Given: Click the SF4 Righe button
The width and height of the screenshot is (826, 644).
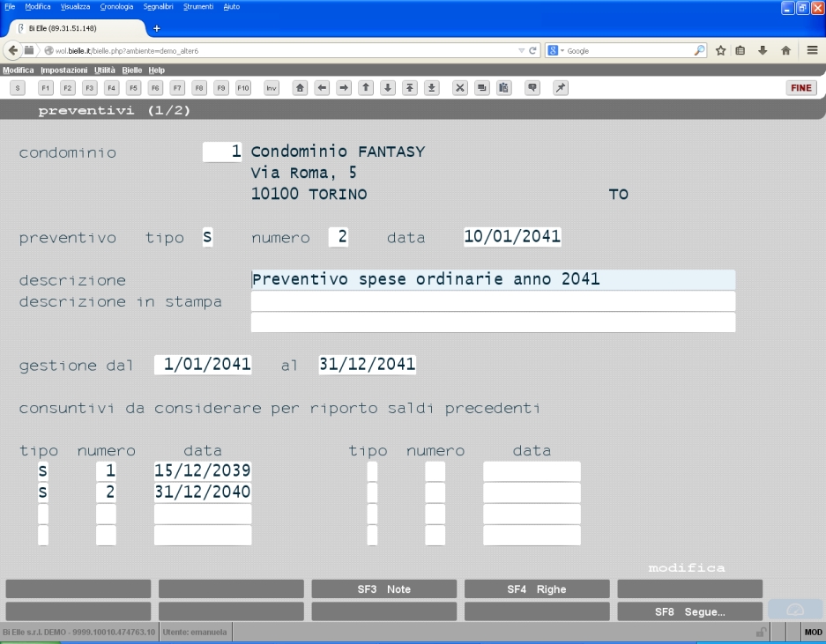Looking at the screenshot, I should point(537,589).
